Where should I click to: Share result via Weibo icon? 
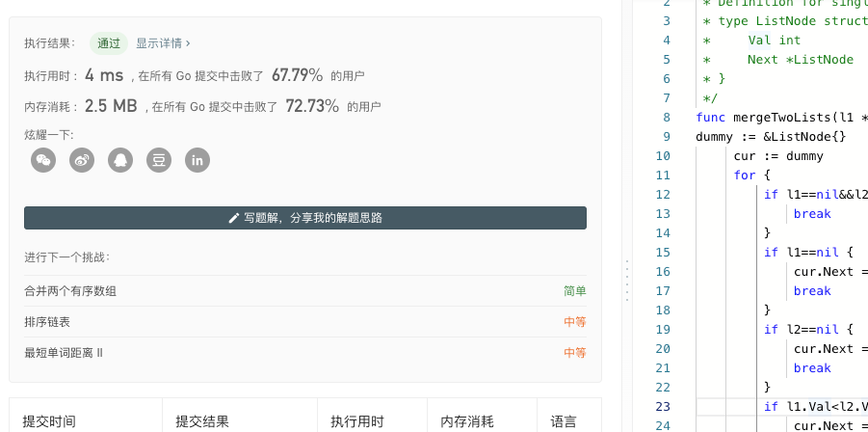(82, 161)
